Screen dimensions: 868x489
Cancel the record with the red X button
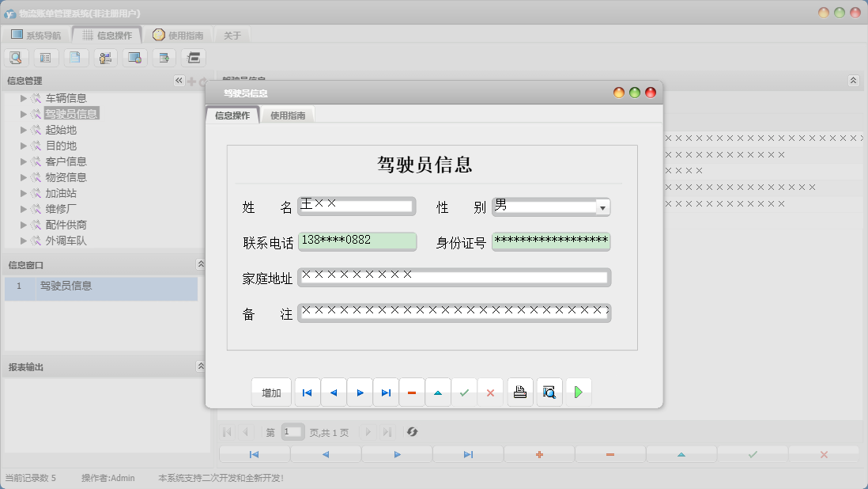pyautogui.click(x=490, y=391)
